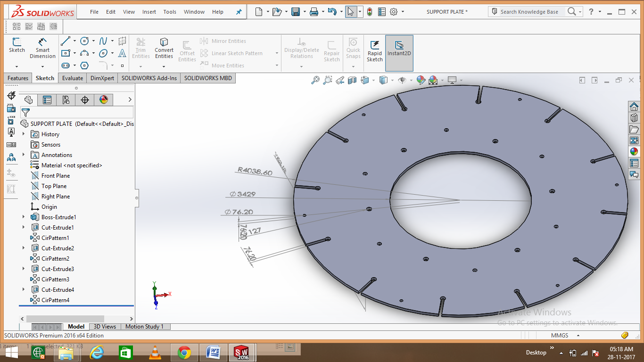Open the Convert Entities tool

coord(164,47)
